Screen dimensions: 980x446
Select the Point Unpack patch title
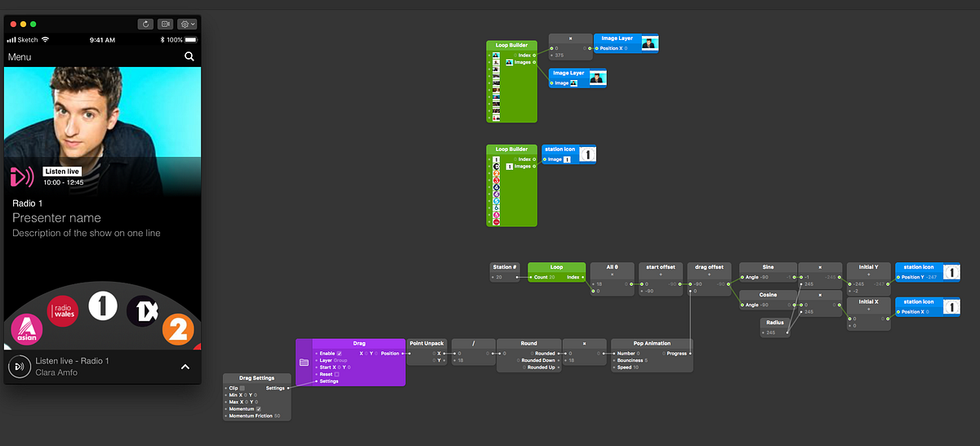coord(427,344)
